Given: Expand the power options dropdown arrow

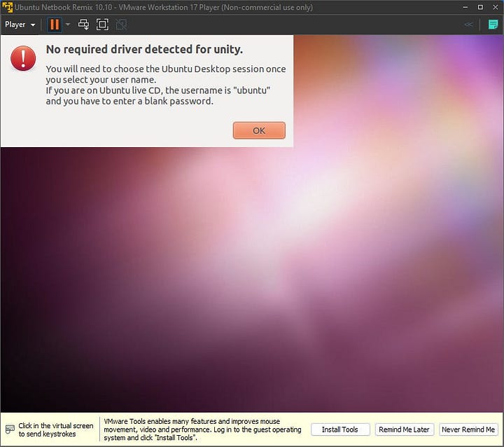Looking at the screenshot, I should (68, 25).
